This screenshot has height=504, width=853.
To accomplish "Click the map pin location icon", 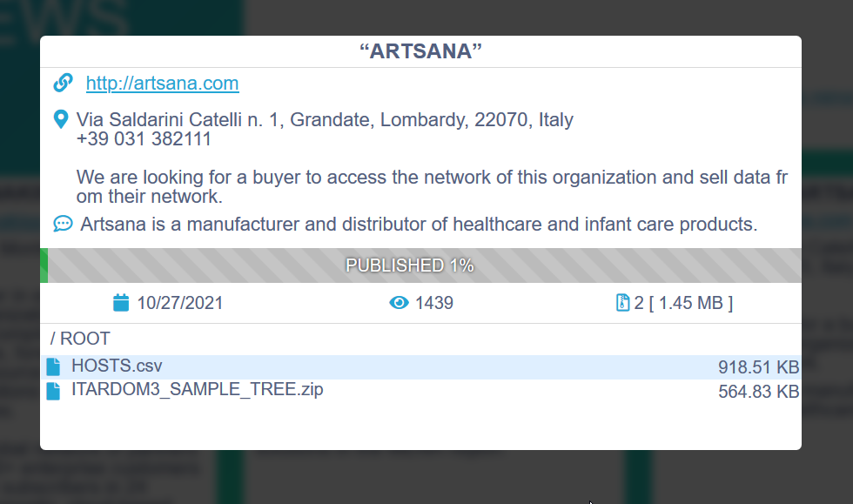I will 61,119.
